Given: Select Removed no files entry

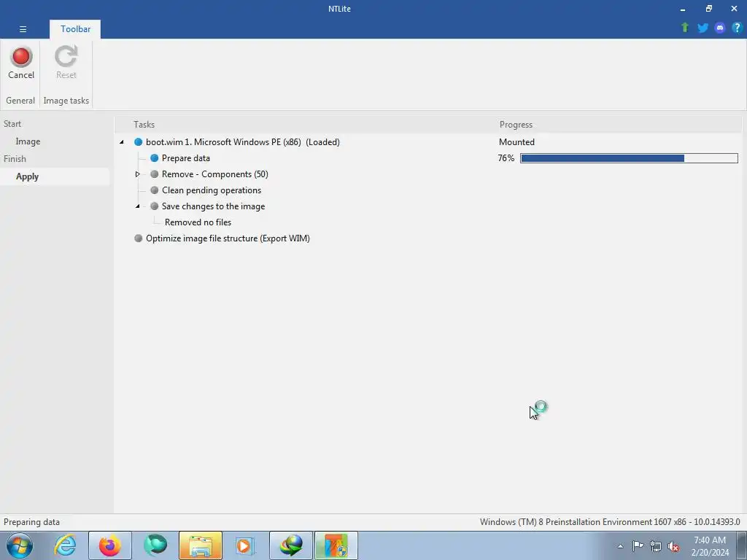Looking at the screenshot, I should click(x=198, y=222).
